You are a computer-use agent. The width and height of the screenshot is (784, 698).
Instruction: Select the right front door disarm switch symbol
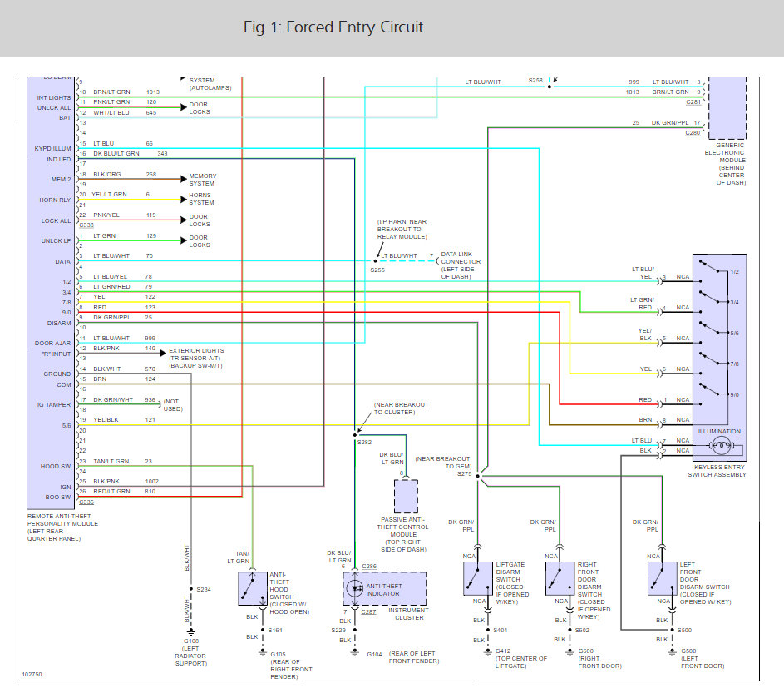tap(560, 578)
